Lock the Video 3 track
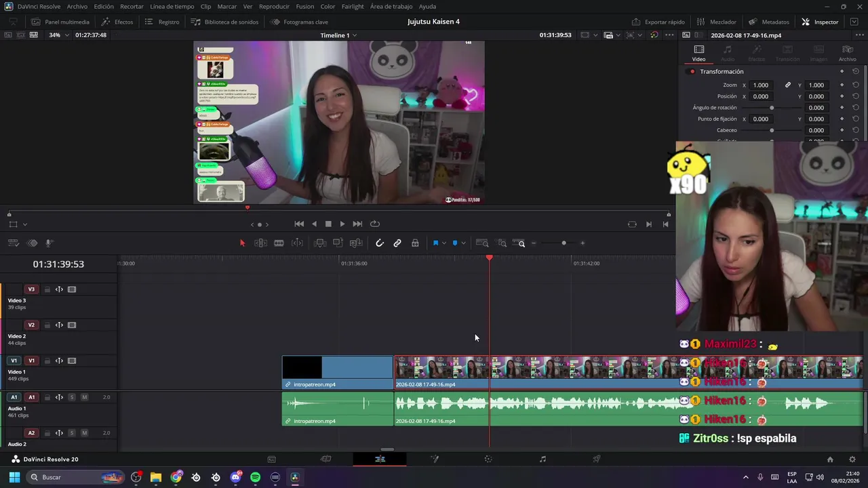The width and height of the screenshot is (868, 488). (47, 289)
